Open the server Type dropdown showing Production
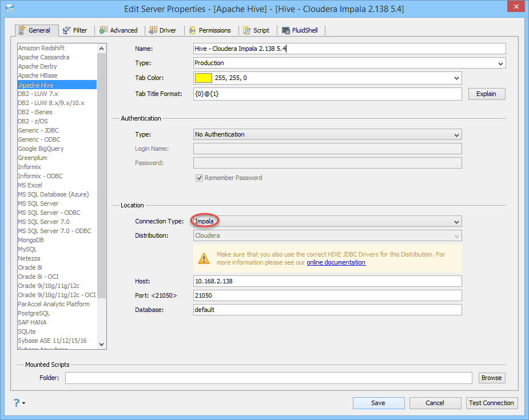Viewport: 529px width, 420px height. 349,63
